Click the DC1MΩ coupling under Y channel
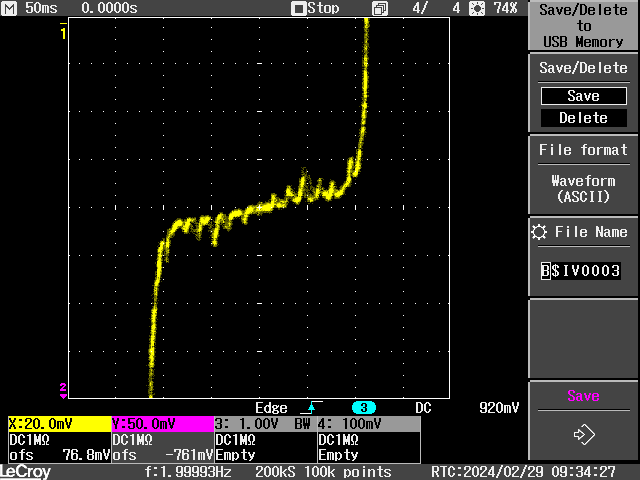 pos(133,440)
